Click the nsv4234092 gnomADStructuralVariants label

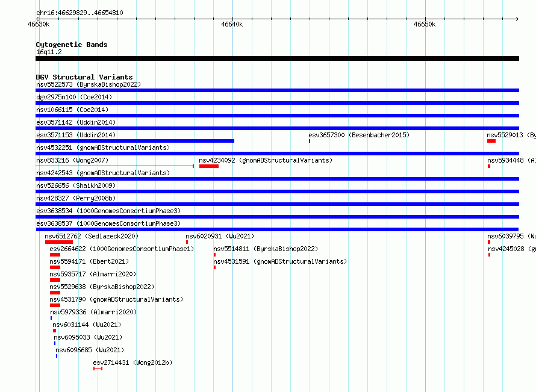tap(266, 160)
